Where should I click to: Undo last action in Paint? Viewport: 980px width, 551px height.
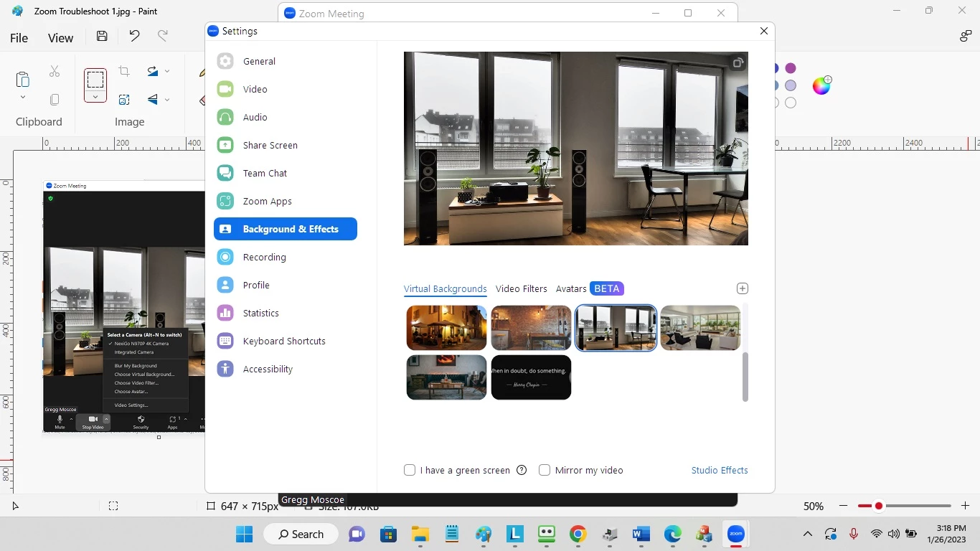134,36
